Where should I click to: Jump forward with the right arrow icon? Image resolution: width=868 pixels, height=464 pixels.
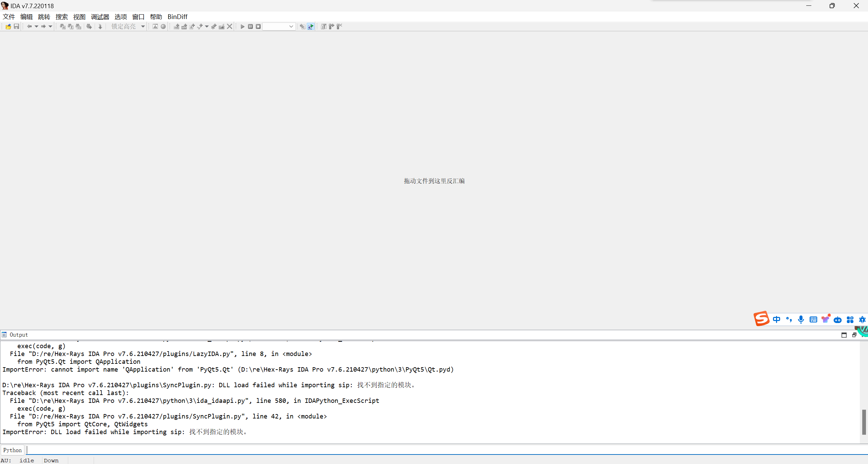point(43,26)
